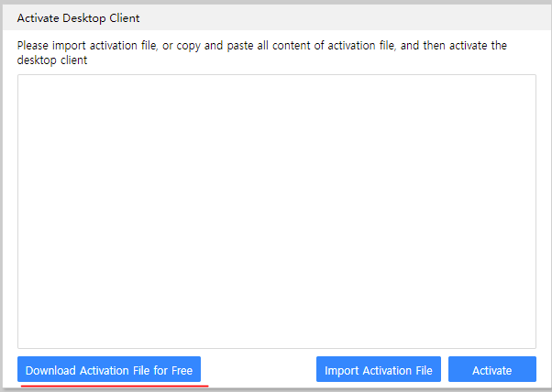
Task: Click Download Activation File for Free button
Action: point(109,369)
